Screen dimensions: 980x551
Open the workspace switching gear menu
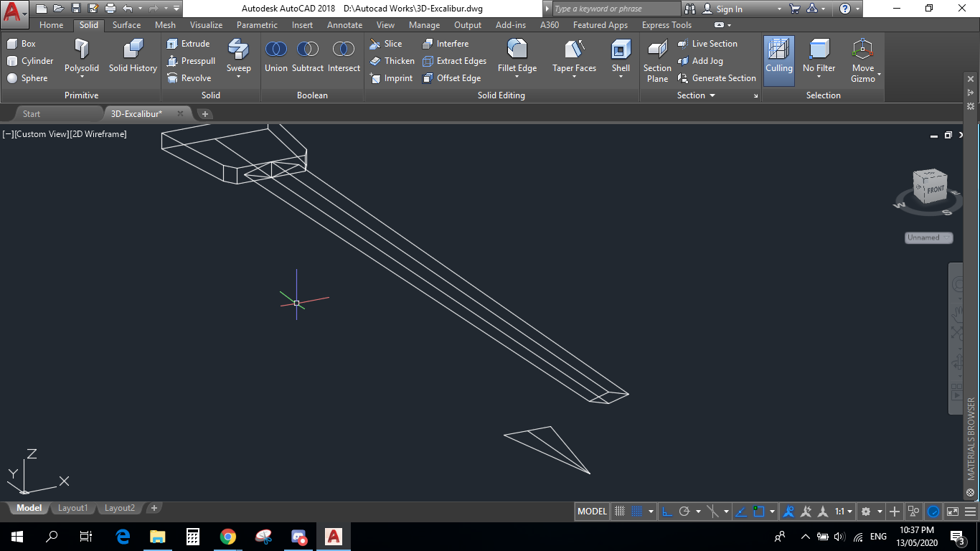[x=866, y=512]
